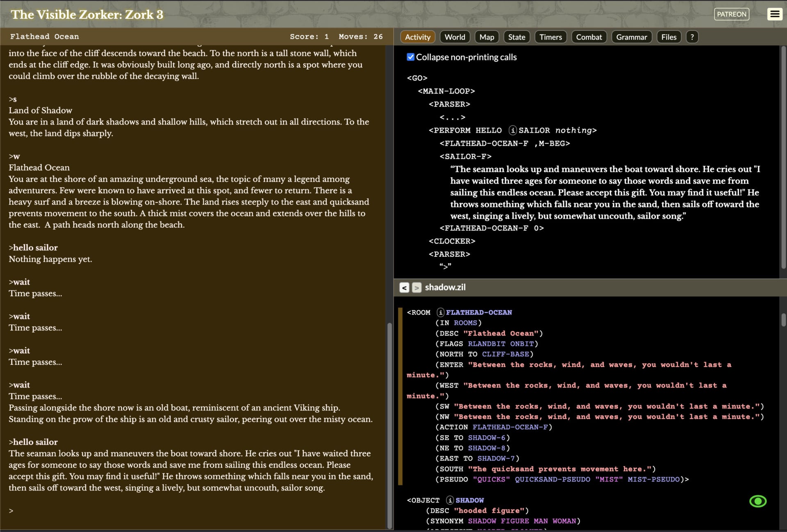The height and width of the screenshot is (532, 787).
Task: Toggle Collapse non-printing calls checkbox
Action: point(411,57)
